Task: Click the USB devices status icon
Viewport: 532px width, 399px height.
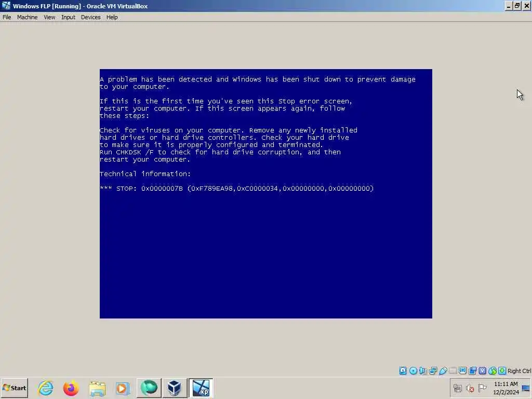Action: (443, 370)
